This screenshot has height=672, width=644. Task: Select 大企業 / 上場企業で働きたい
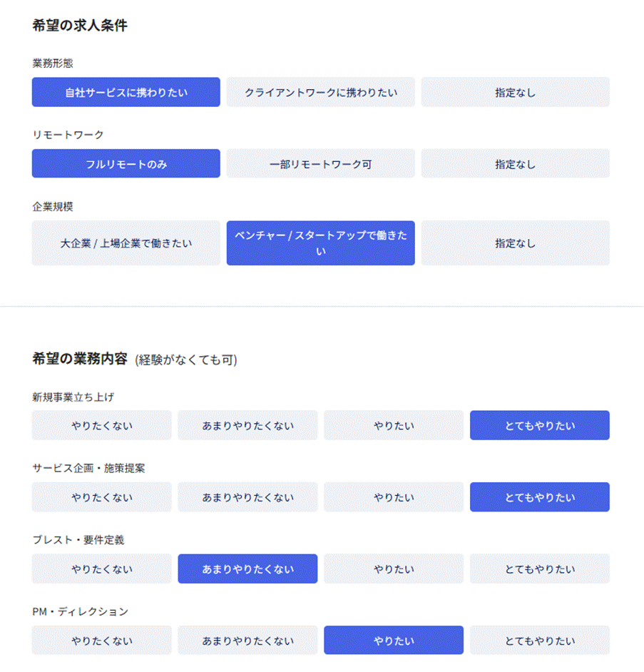point(126,243)
